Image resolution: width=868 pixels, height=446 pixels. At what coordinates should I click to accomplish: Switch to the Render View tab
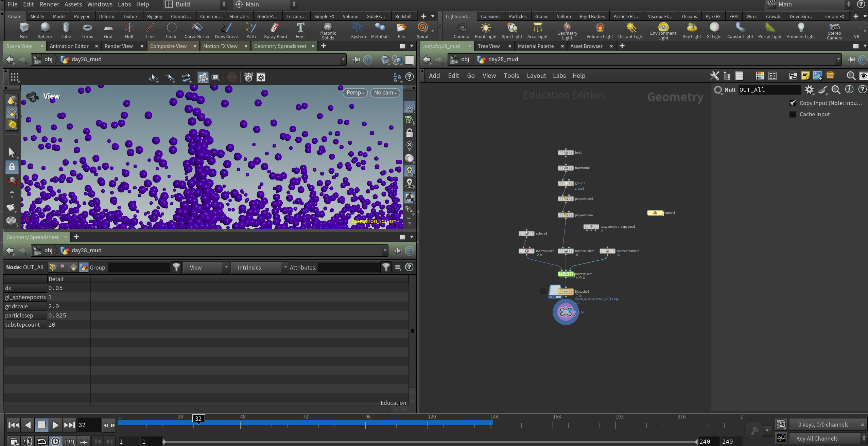coord(119,46)
